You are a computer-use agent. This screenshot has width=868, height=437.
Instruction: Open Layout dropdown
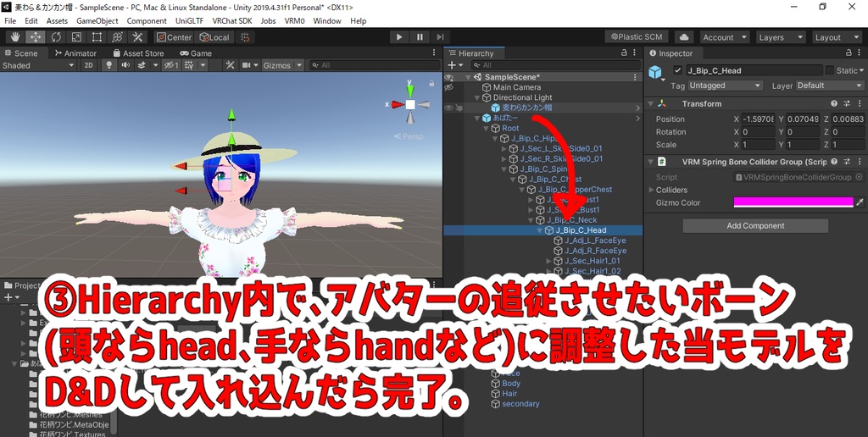coord(837,37)
